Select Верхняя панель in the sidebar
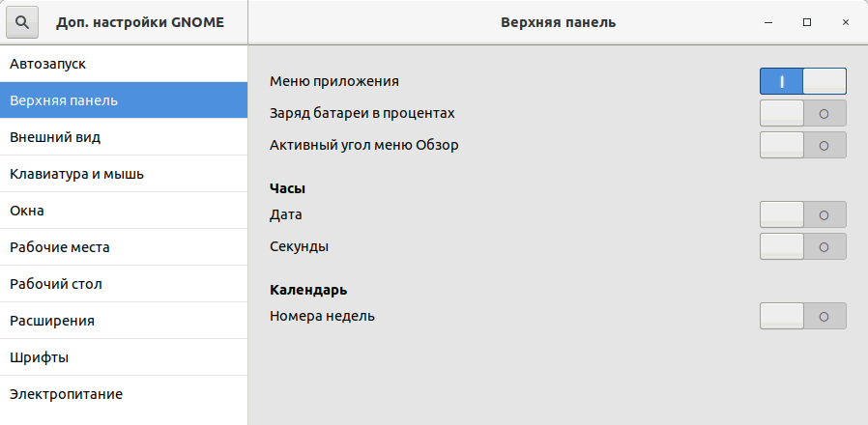The image size is (868, 425). coord(124,100)
